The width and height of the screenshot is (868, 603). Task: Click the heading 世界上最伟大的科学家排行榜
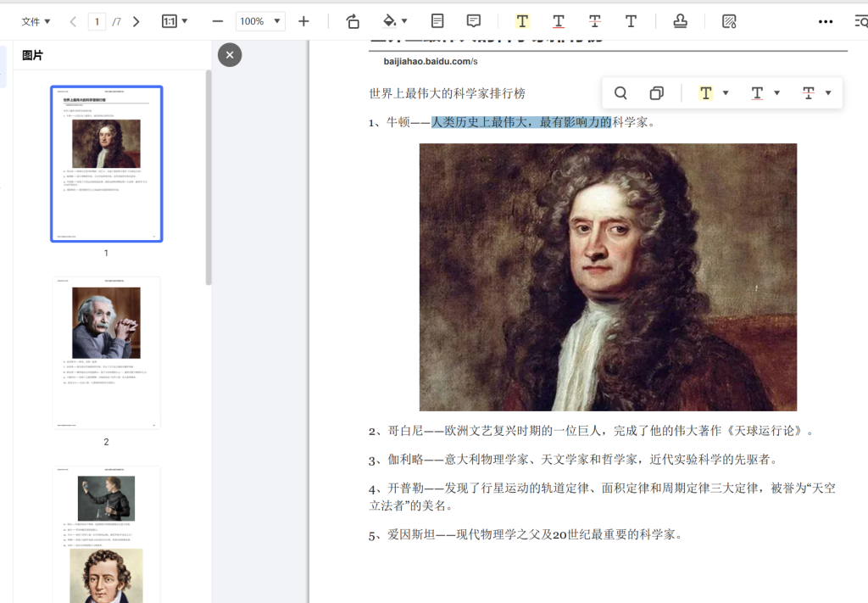[x=448, y=93]
